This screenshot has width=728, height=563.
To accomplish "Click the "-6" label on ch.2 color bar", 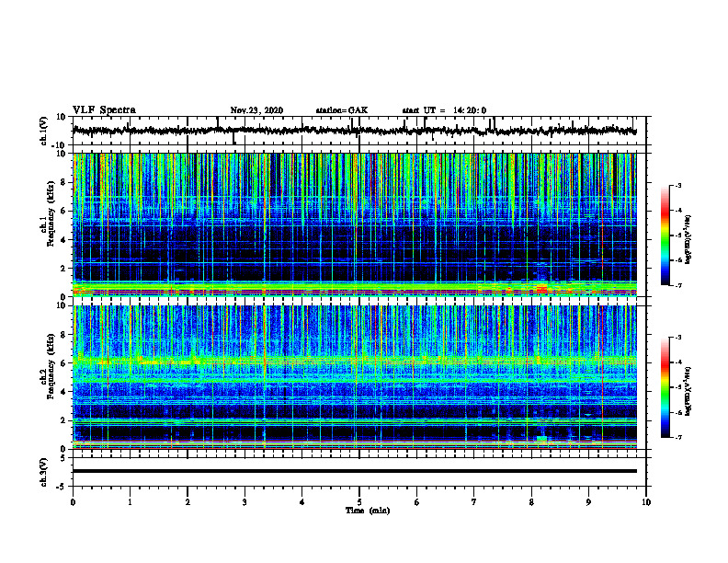I will point(677,412).
